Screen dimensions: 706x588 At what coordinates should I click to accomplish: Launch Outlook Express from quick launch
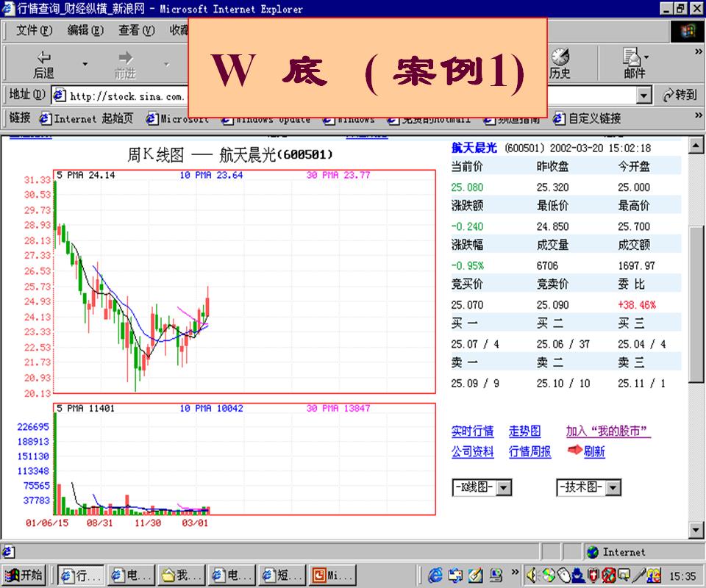point(455,576)
